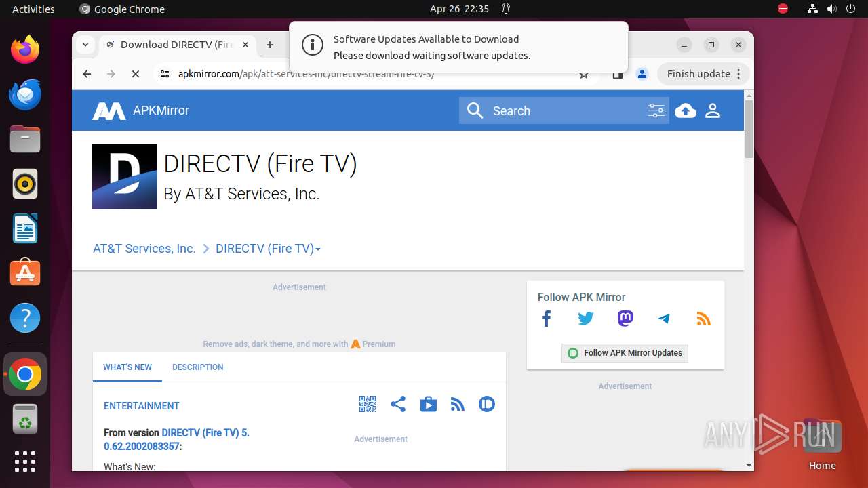Open the network status indicator
Screen dimensions: 868x488
[812, 9]
